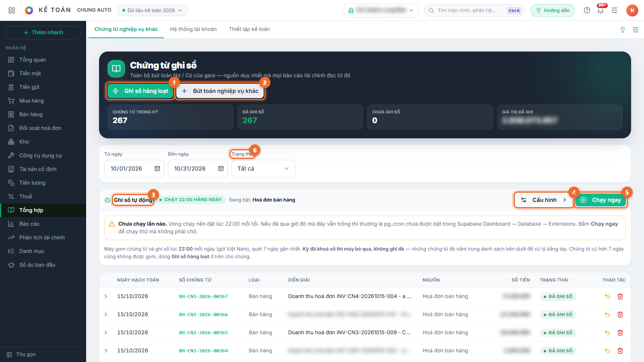Click the Chạy ngay button
Image resolution: width=644 pixels, height=362 pixels.
[x=601, y=200]
